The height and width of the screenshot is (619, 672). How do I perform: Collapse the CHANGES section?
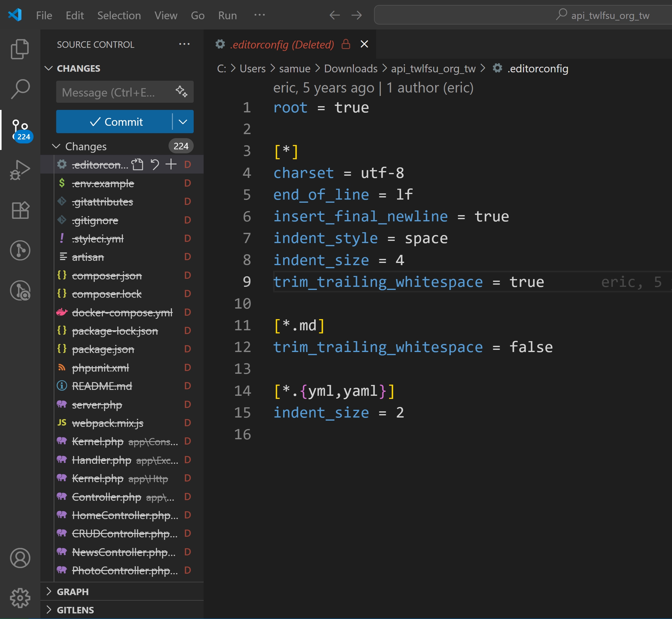(48, 68)
